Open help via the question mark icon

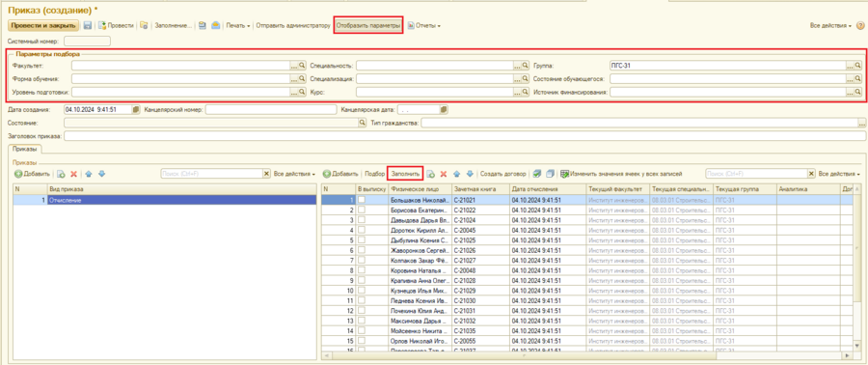[x=860, y=25]
